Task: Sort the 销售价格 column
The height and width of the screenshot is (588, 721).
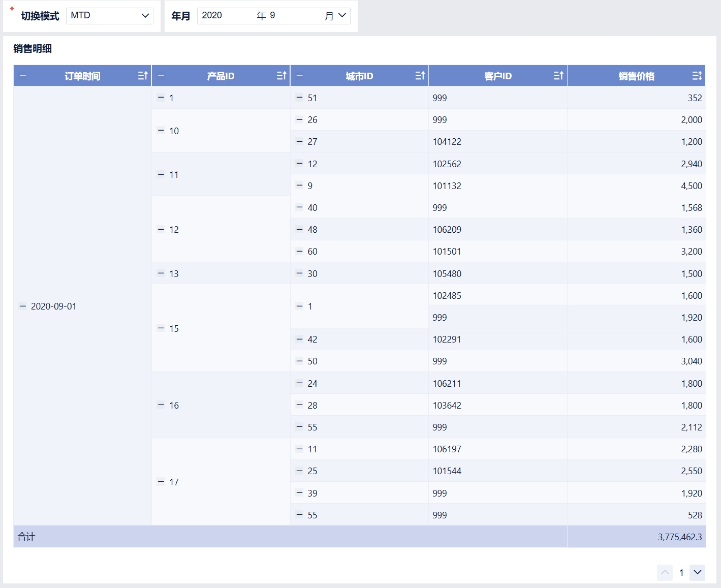Action: pyautogui.click(x=697, y=76)
